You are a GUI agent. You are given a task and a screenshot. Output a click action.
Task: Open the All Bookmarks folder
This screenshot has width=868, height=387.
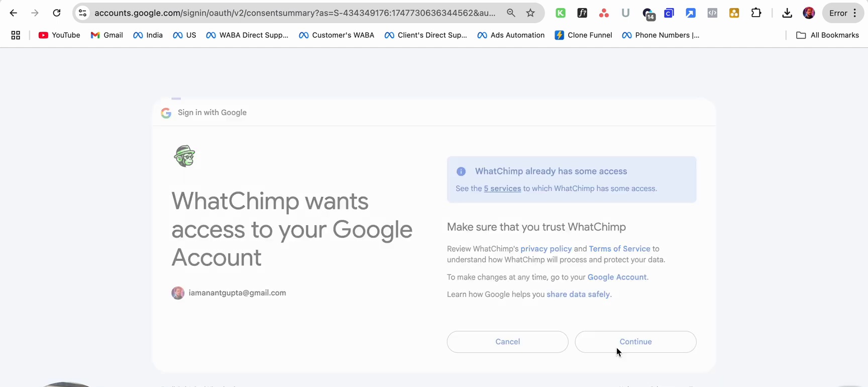[x=827, y=35]
